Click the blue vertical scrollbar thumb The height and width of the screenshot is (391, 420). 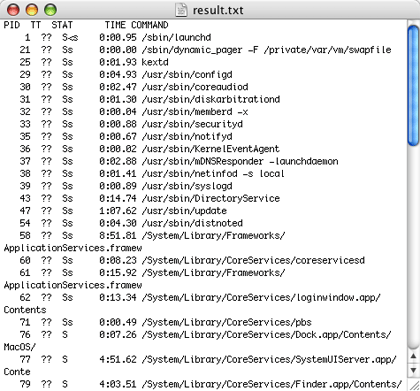point(413,86)
